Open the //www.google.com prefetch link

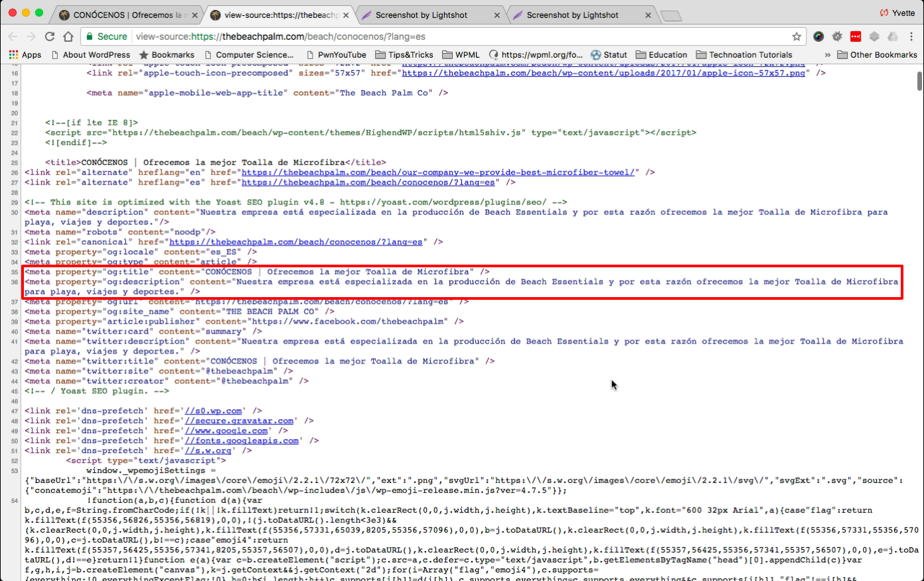click(226, 431)
